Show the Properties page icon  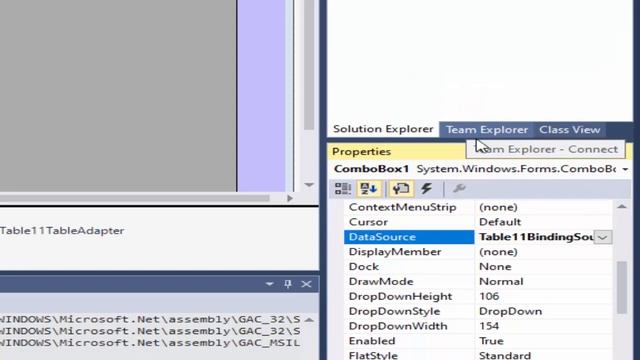(401, 189)
